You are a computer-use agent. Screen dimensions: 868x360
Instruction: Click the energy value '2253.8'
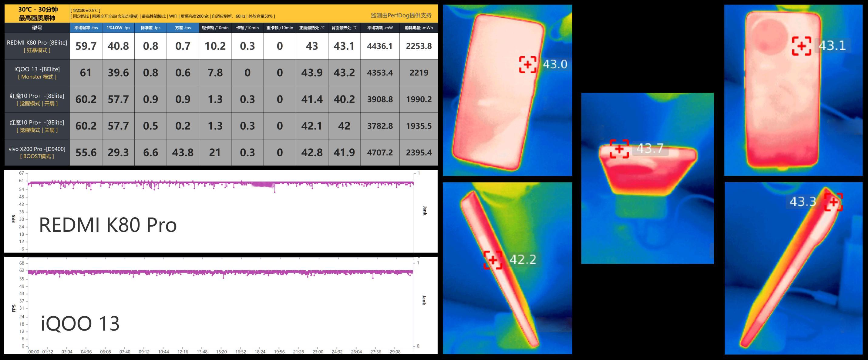pyautogui.click(x=419, y=46)
